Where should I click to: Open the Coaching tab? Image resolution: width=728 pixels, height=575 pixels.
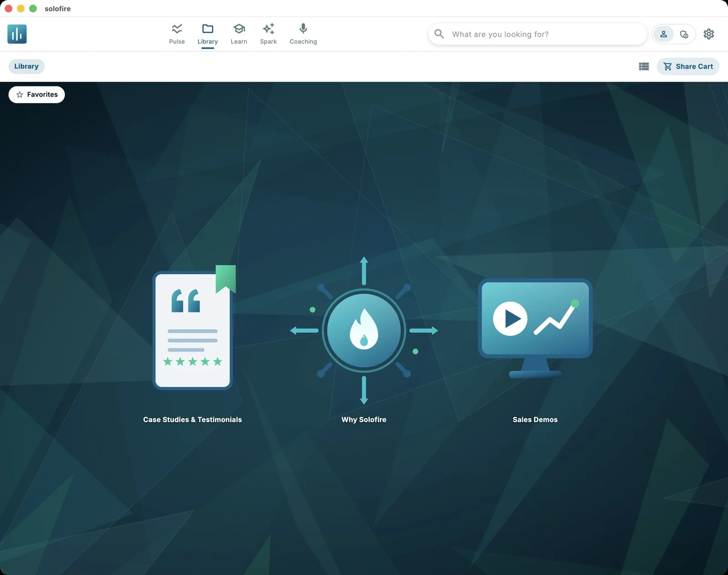[x=303, y=34]
